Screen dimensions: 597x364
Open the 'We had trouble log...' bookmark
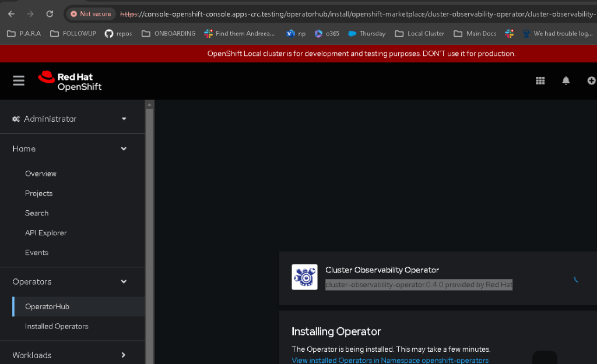click(558, 33)
